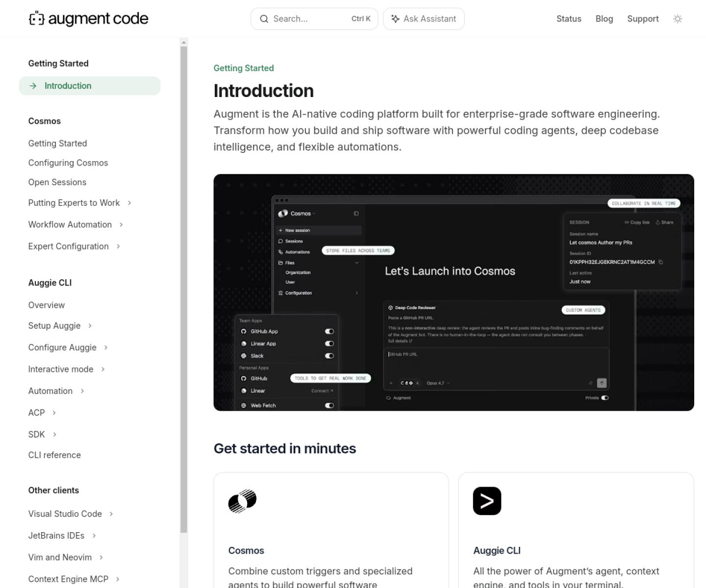The image size is (706, 588).
Task: Open Ask Assistant
Action: (x=424, y=19)
